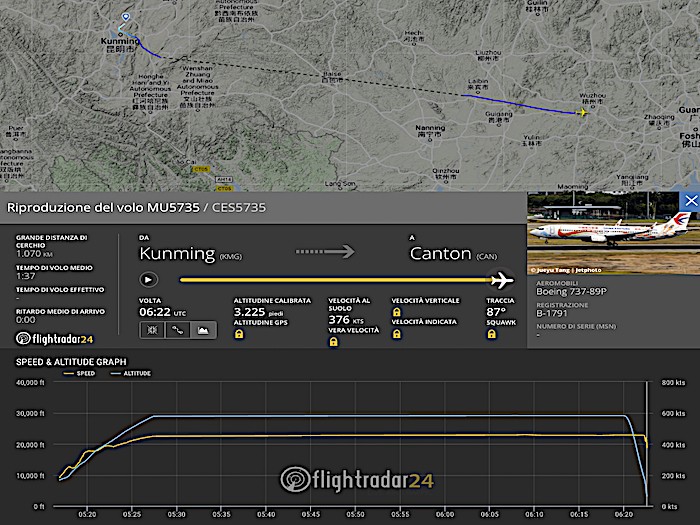This screenshot has height=525, width=700.
Task: Play the flight MU5735 playback
Action: coord(148,280)
